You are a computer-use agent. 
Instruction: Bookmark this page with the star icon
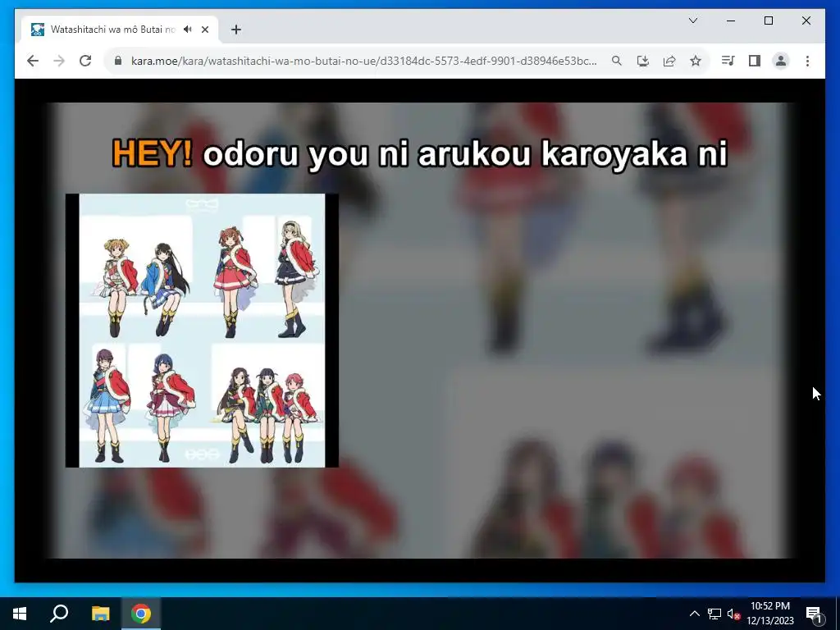[x=696, y=61]
